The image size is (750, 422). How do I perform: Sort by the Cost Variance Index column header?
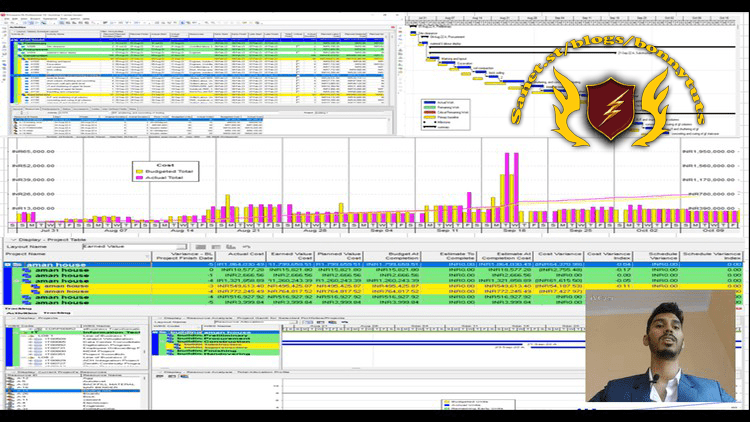coord(607,256)
